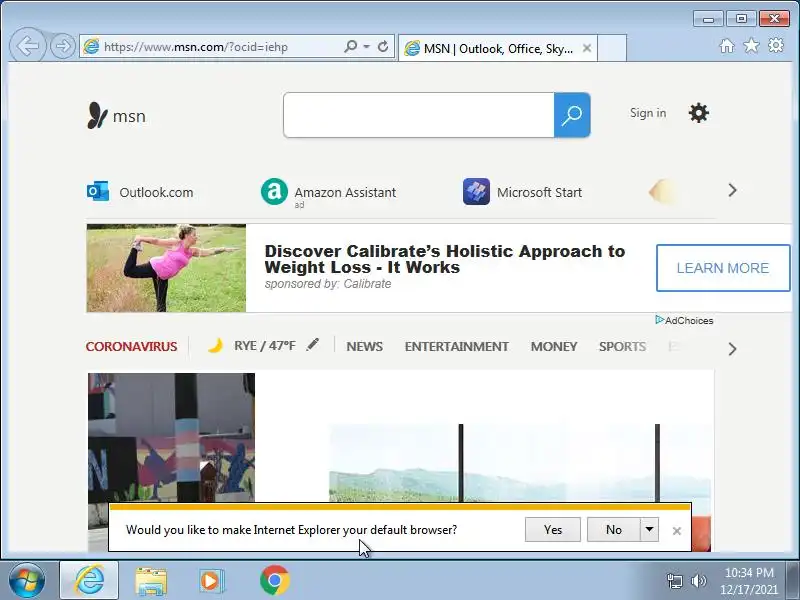The image size is (800, 600).
Task: Go back with the browser Back arrow
Action: [28, 46]
